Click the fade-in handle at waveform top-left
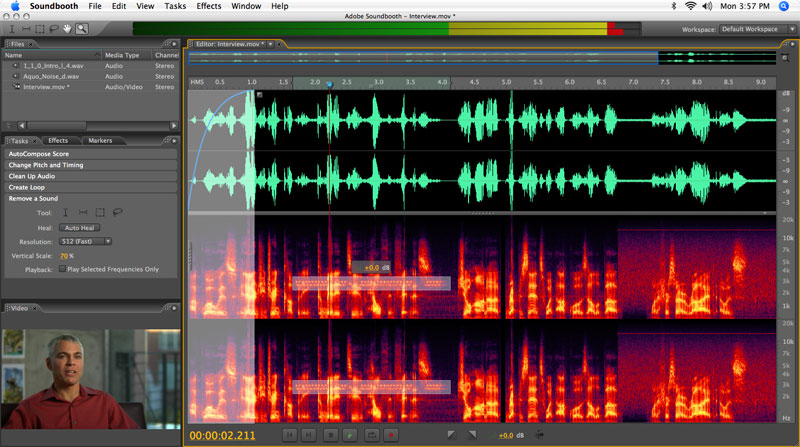Image resolution: width=800 pixels, height=447 pixels. 260,95
